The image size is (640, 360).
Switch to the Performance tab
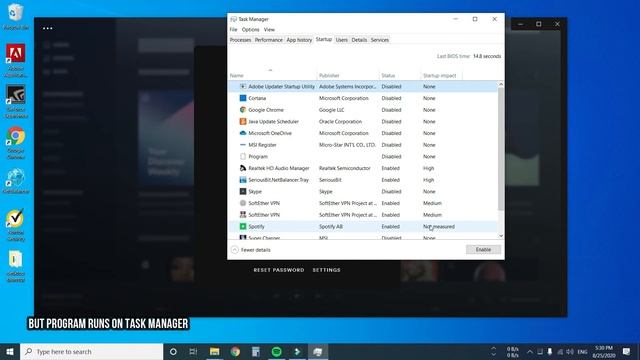tap(269, 40)
